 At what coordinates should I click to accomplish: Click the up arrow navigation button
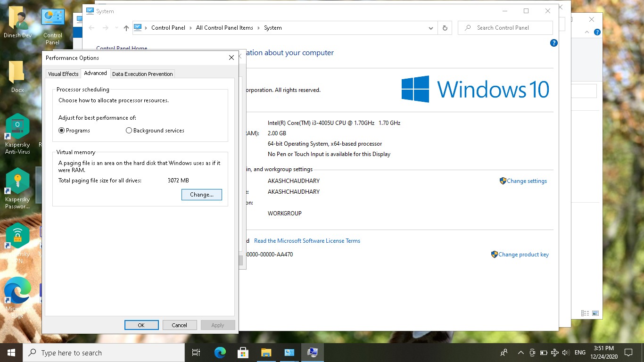coord(126,28)
